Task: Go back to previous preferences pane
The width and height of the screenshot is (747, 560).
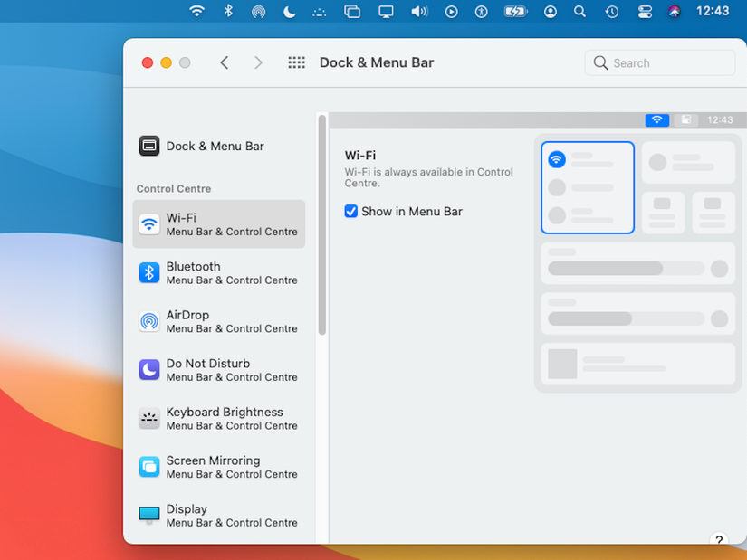Action: [225, 62]
